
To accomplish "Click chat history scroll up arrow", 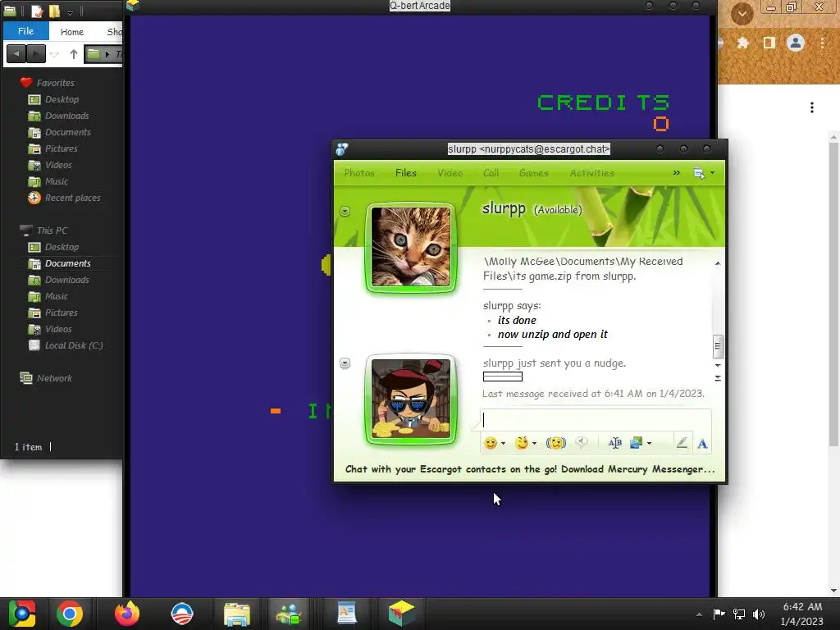I will [718, 263].
